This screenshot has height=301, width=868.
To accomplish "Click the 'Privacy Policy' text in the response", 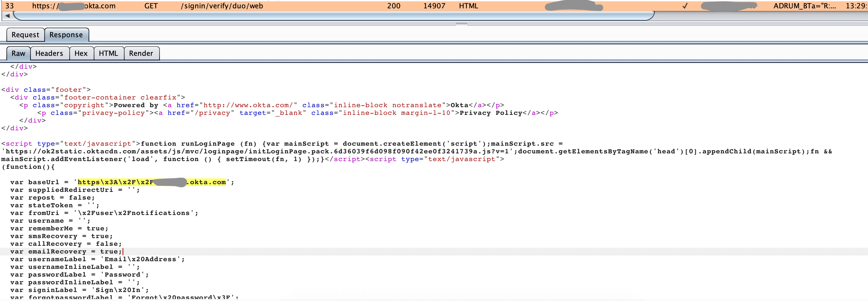I will (491, 113).
